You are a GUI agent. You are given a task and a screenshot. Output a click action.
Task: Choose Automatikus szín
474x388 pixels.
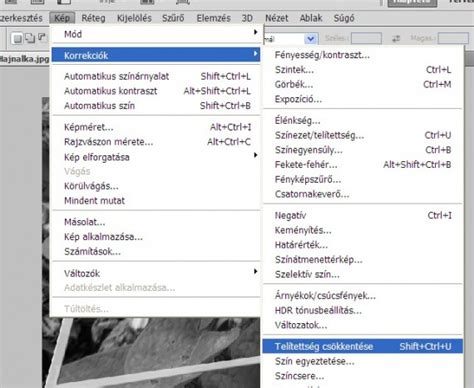tap(156, 106)
